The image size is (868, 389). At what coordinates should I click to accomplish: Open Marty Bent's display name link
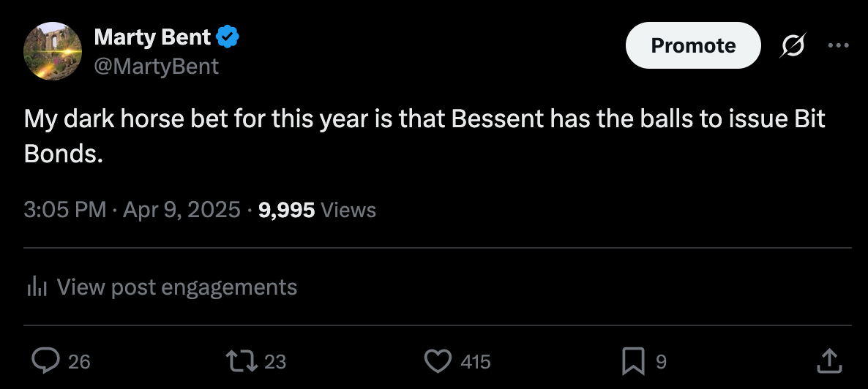click(152, 35)
